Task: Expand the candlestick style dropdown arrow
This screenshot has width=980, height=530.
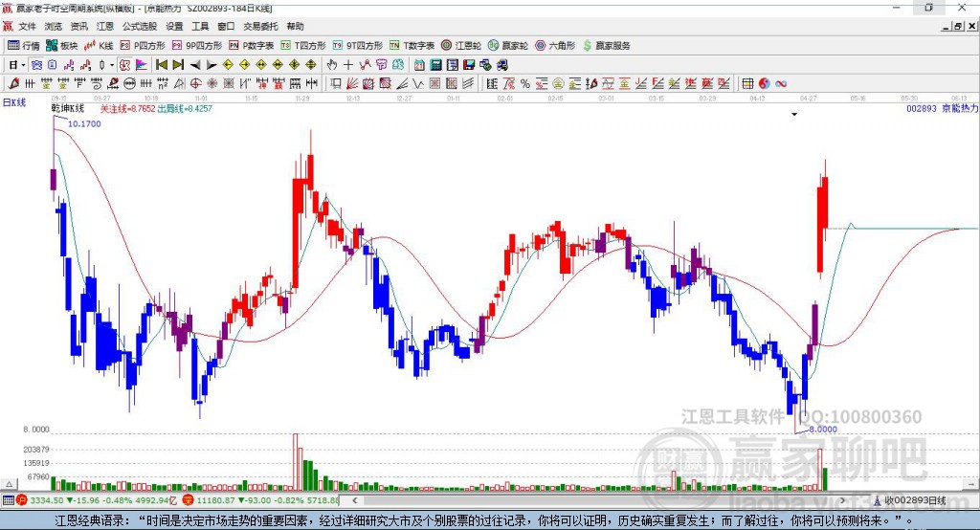Action: coord(112,65)
